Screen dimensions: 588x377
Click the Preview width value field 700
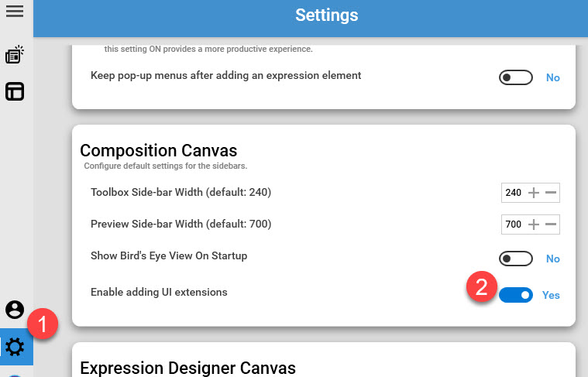click(514, 224)
